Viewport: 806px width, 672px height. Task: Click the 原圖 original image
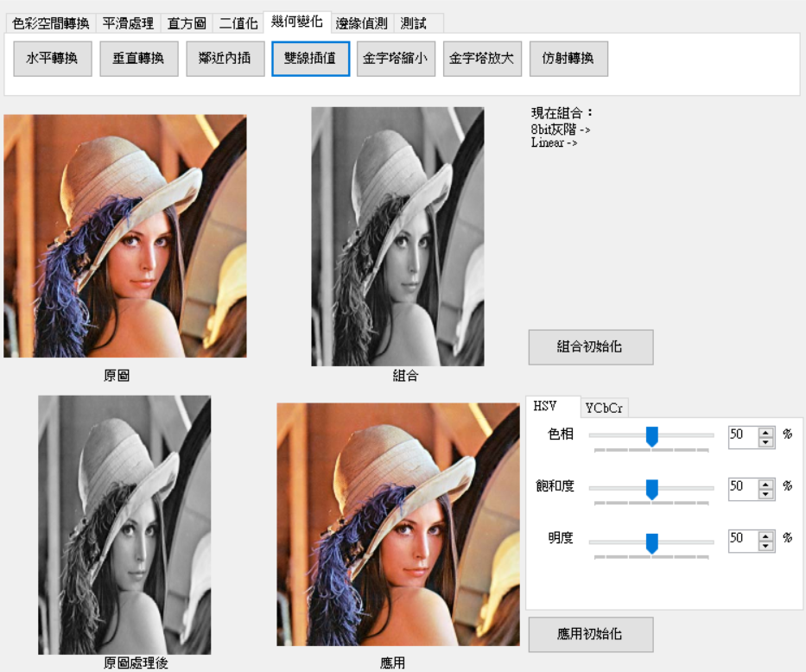tap(125, 236)
